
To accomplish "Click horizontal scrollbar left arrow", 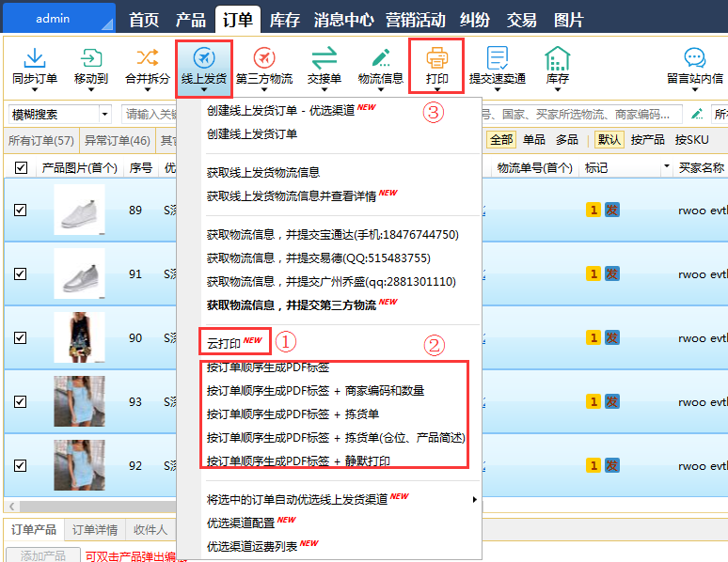I will [x=11, y=506].
